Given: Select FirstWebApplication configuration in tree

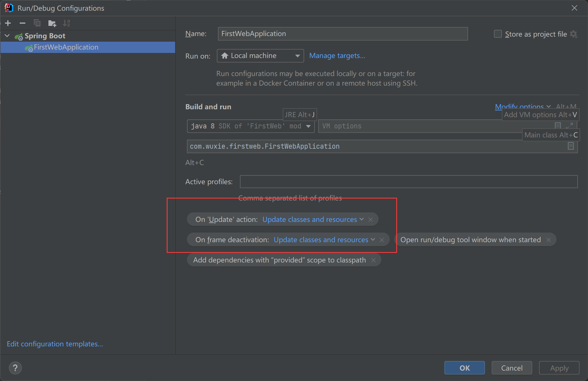Looking at the screenshot, I should [x=66, y=47].
